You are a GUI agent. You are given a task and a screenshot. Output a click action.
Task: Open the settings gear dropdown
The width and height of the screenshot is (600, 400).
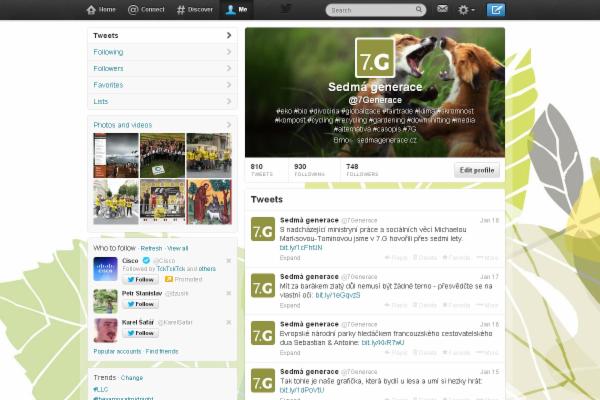(x=467, y=10)
